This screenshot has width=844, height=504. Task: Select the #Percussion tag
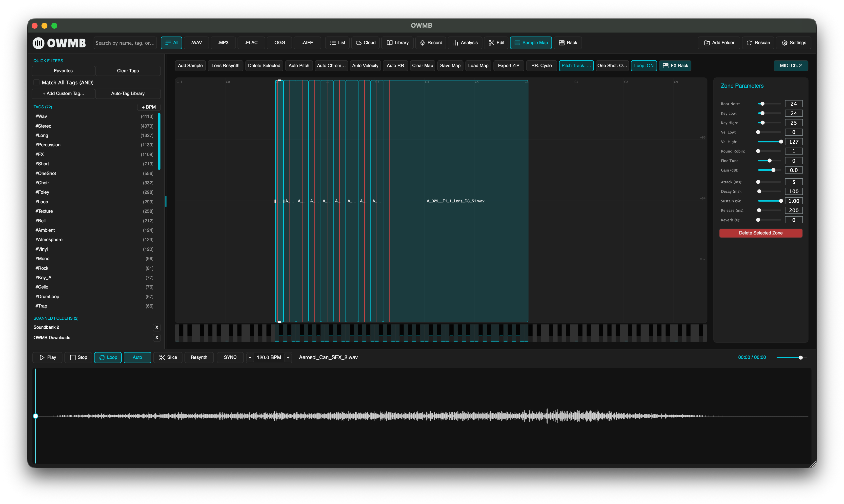(x=95, y=145)
